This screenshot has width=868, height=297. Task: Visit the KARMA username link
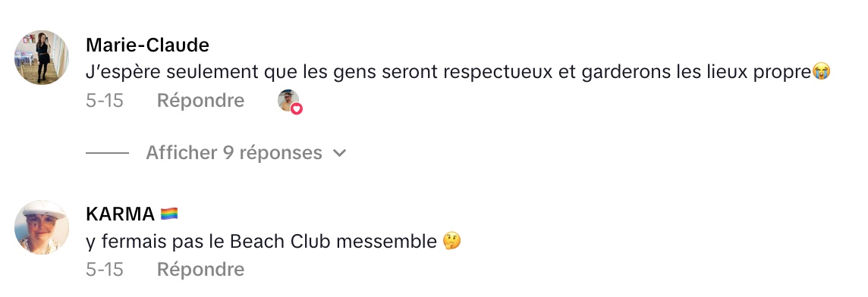[x=120, y=214]
